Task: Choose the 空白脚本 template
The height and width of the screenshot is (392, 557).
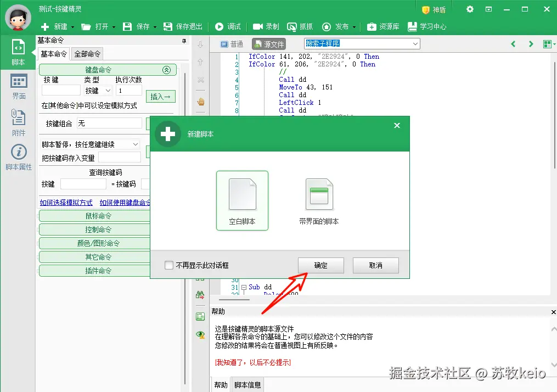Action: (242, 201)
